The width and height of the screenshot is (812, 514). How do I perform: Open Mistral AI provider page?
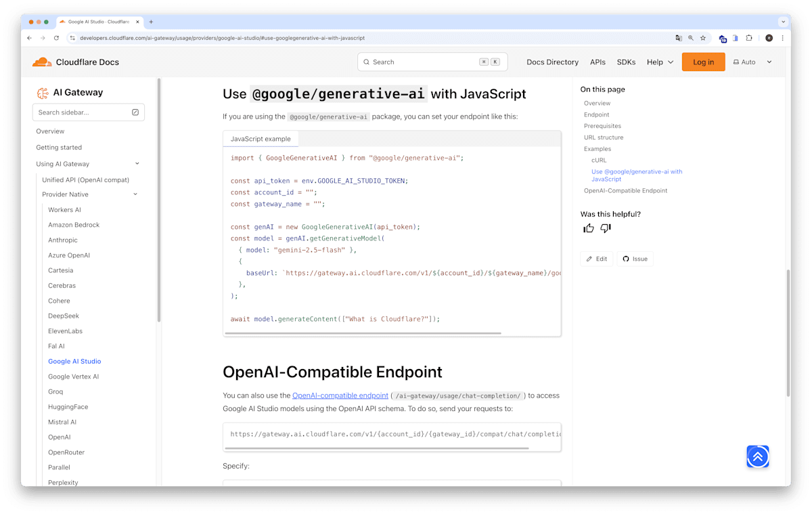tap(63, 422)
